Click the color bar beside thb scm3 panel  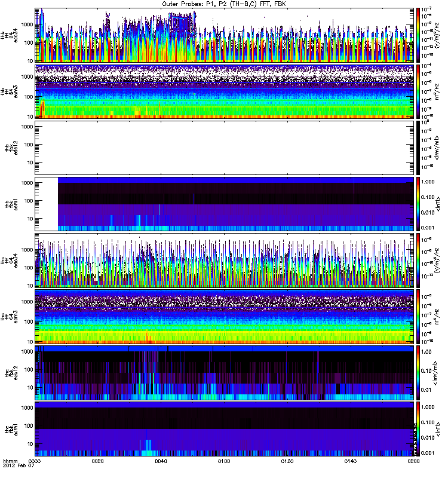pos(418,91)
